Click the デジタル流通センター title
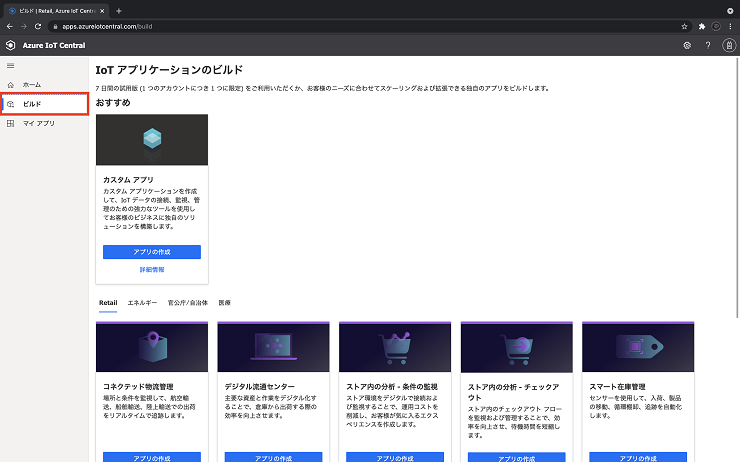This screenshot has width=740, height=462. point(260,386)
